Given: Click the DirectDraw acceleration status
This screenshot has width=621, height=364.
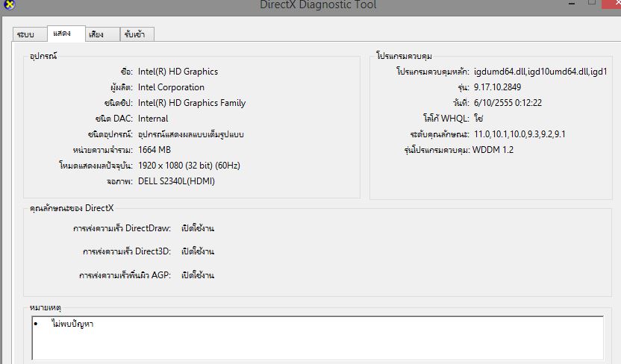Looking at the screenshot, I should pos(198,228).
